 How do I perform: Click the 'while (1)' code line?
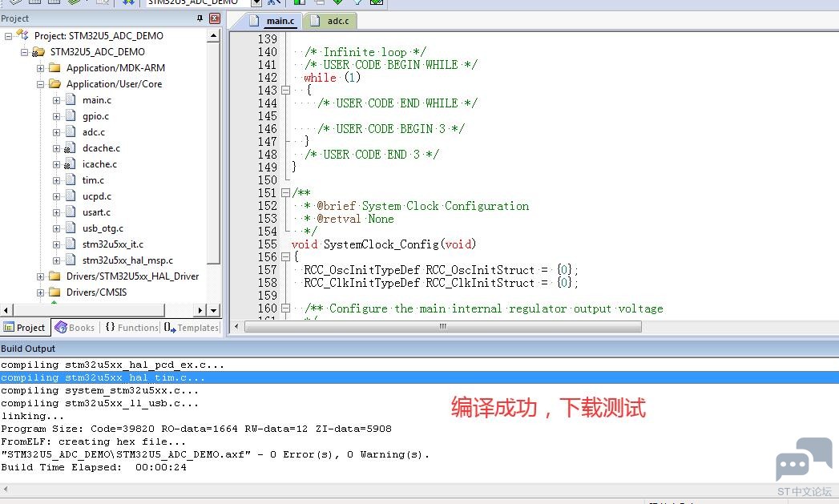[x=332, y=78]
